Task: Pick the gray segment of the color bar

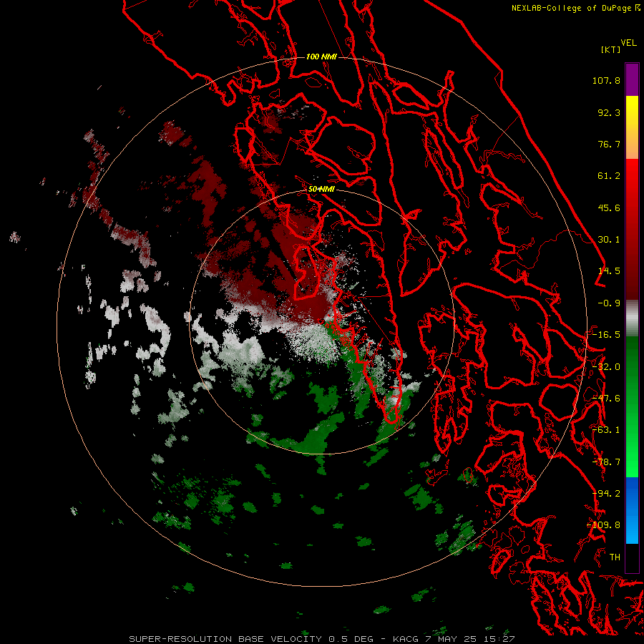Action: 632,318
